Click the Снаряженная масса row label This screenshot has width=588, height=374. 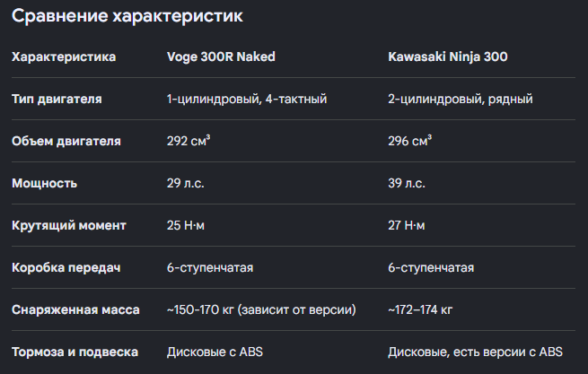click(x=75, y=310)
